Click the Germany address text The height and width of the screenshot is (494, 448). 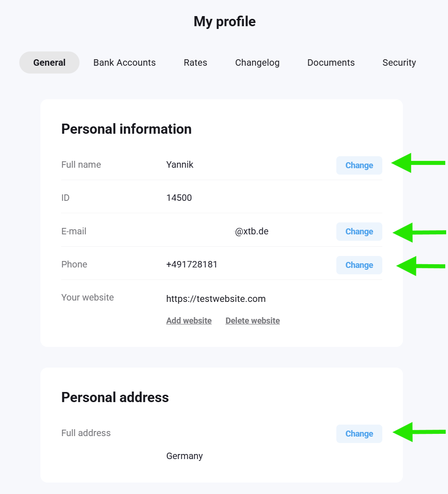tap(184, 456)
